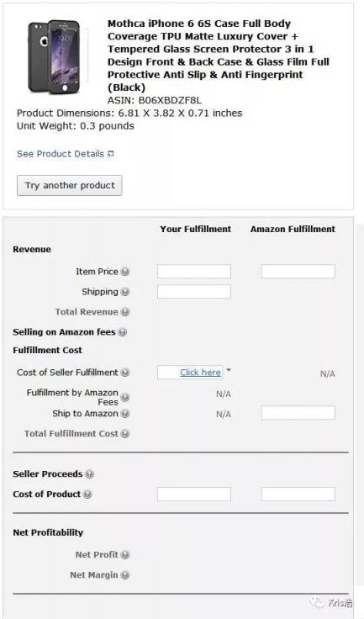
Task: Click the iPhone case product thumbnail
Action: pyautogui.click(x=55, y=57)
